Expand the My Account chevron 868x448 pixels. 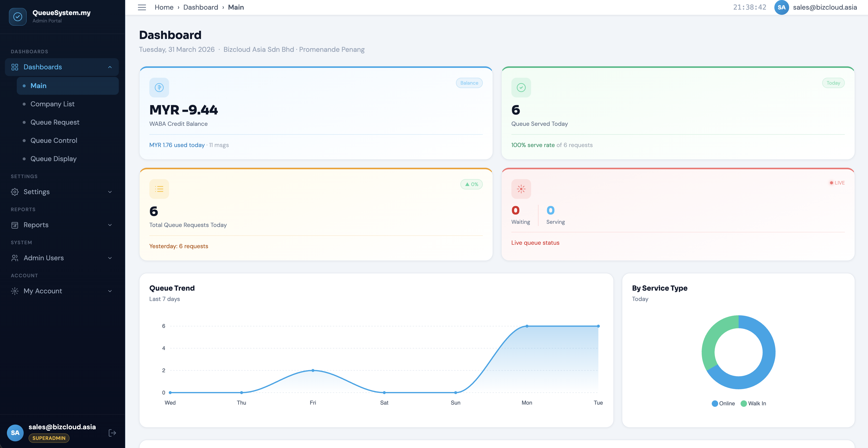click(x=110, y=291)
